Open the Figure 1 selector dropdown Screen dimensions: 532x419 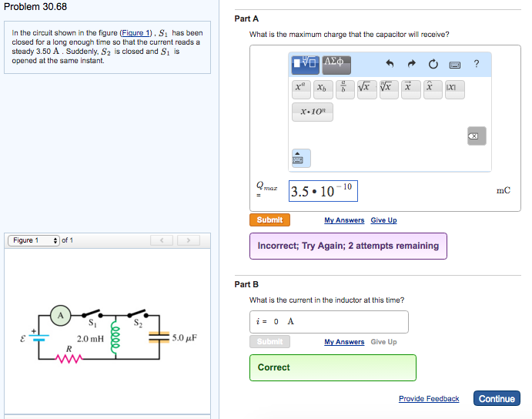34,240
